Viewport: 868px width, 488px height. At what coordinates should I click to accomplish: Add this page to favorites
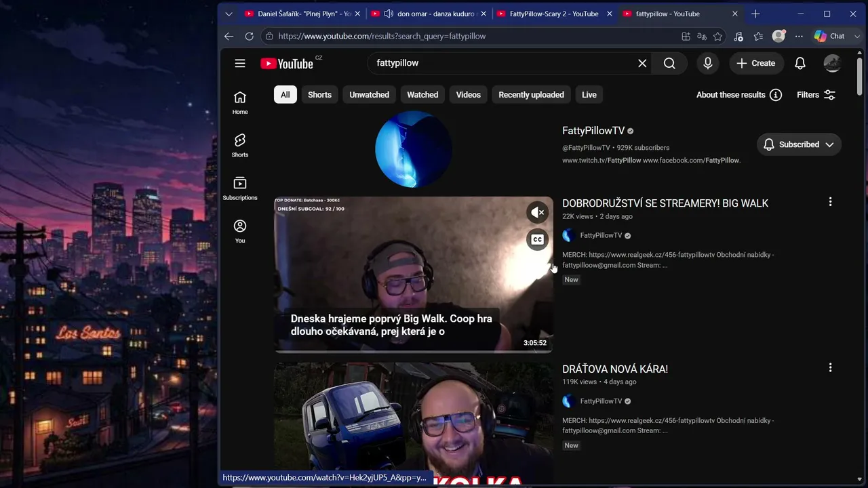718,36
